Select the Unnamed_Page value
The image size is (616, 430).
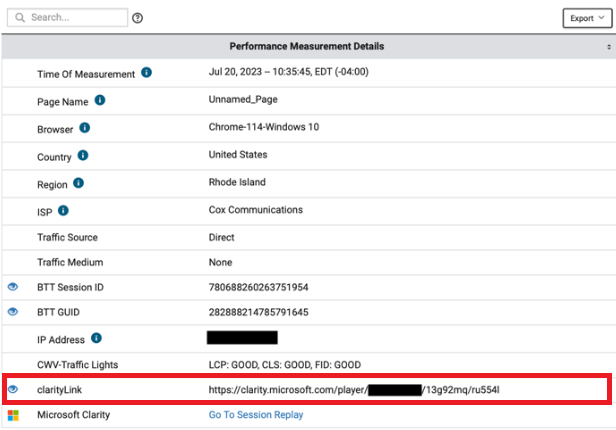pyautogui.click(x=243, y=99)
